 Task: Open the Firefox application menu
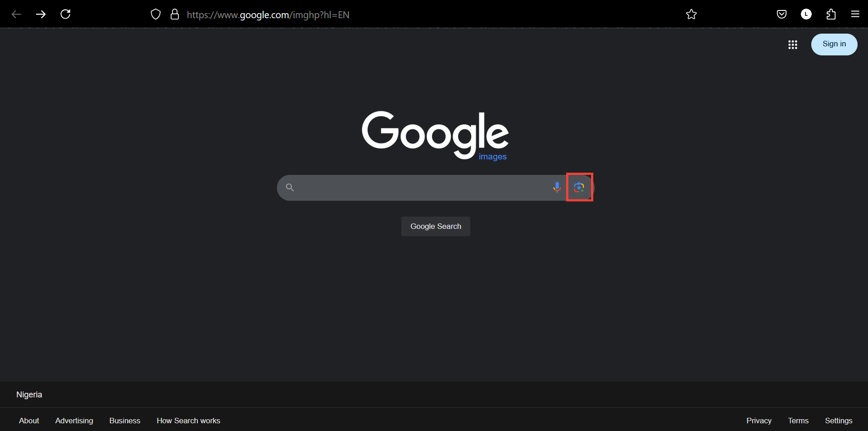coord(856,14)
